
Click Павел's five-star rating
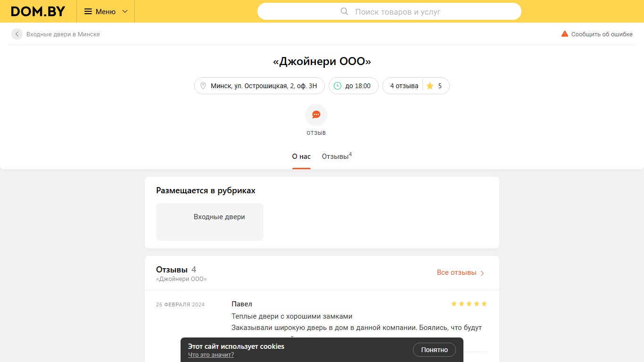[469, 304]
